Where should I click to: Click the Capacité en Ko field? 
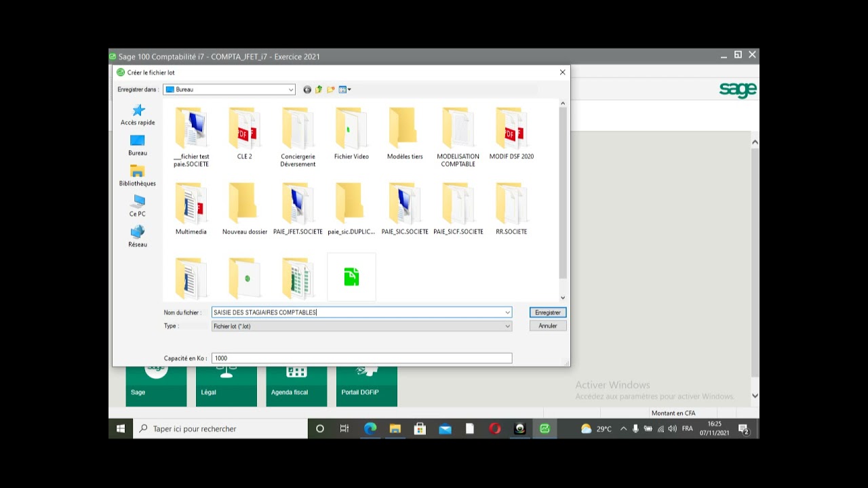pos(361,358)
